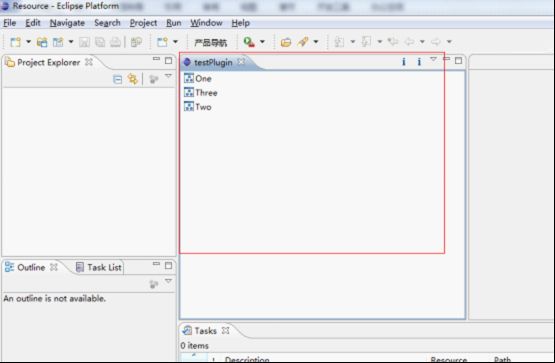Click the Previous Annotation toolbar icon
This screenshot has width=555, height=363.
[x=366, y=42]
